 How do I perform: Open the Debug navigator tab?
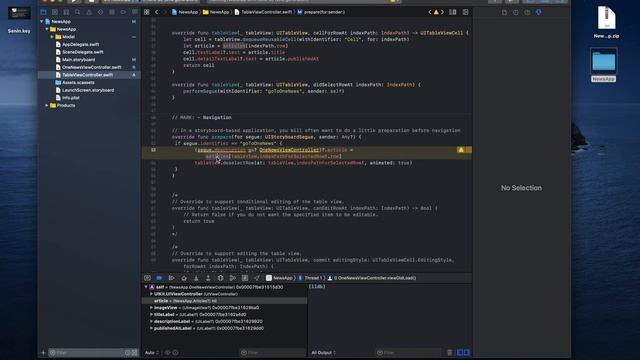point(112,12)
